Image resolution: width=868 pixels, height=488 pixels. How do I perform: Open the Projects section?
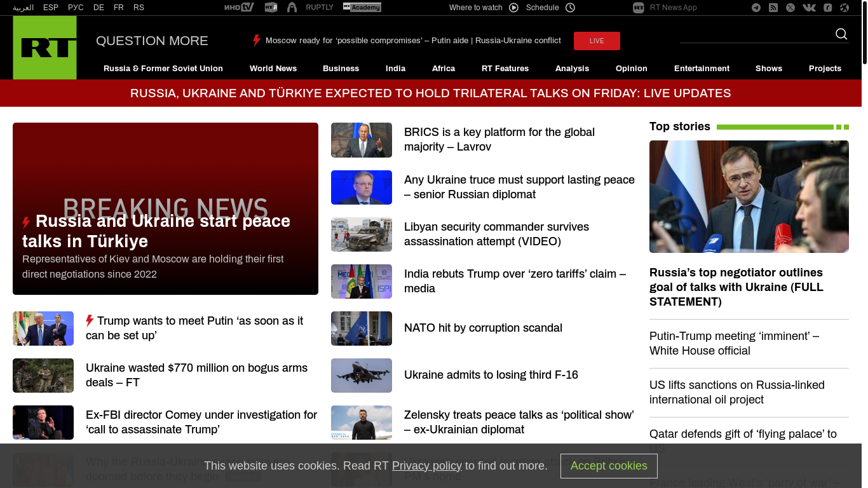(x=825, y=69)
